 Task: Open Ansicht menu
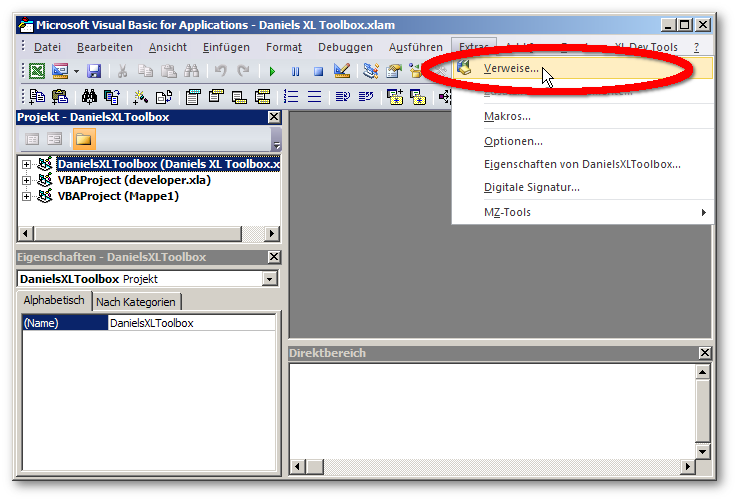coord(168,47)
